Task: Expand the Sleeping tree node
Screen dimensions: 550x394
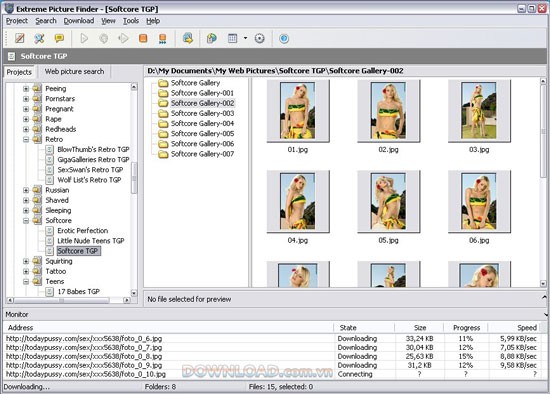Action: [26, 211]
